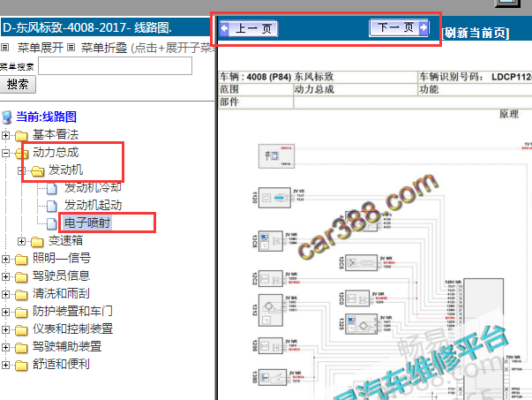This screenshot has width=532, height=400.
Task: Click the icon before 菜单折叠
Action: [x=71, y=47]
